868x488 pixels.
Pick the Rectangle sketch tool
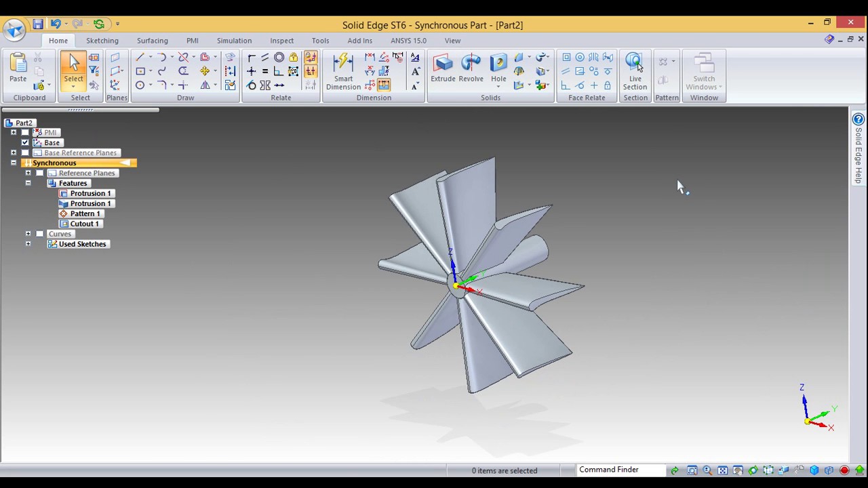(x=140, y=71)
